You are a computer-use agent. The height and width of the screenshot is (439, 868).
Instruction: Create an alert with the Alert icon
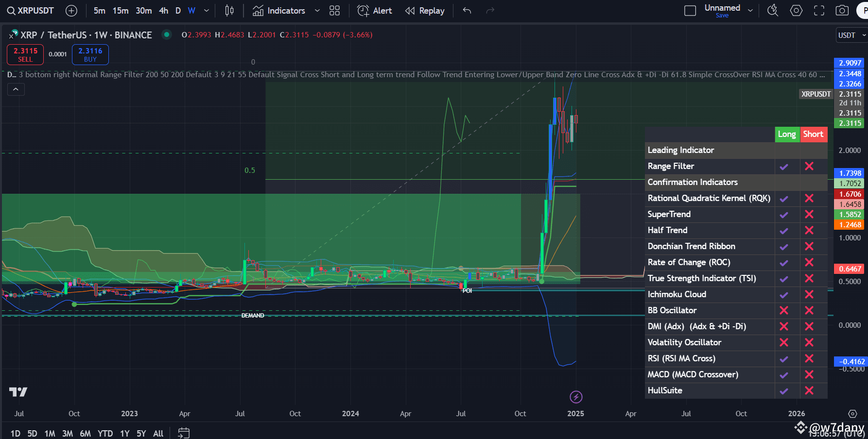pos(374,10)
